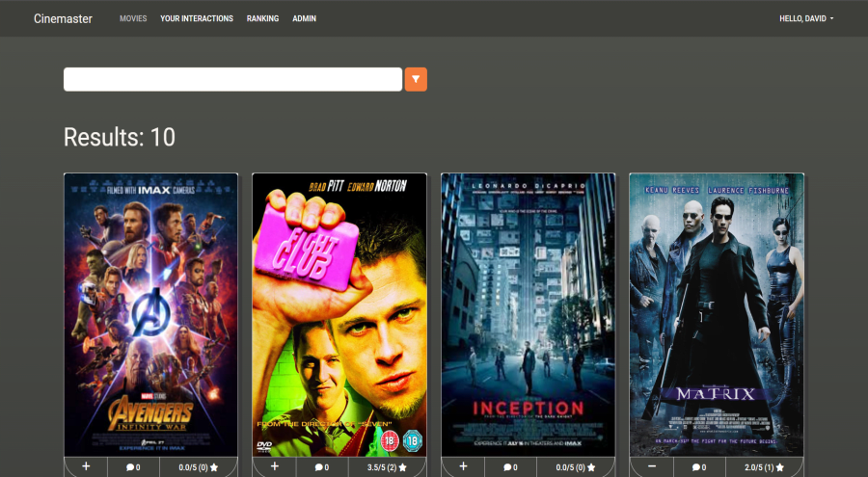The width and height of the screenshot is (868, 477).
Task: Open comments for Inception
Action: pos(510,467)
